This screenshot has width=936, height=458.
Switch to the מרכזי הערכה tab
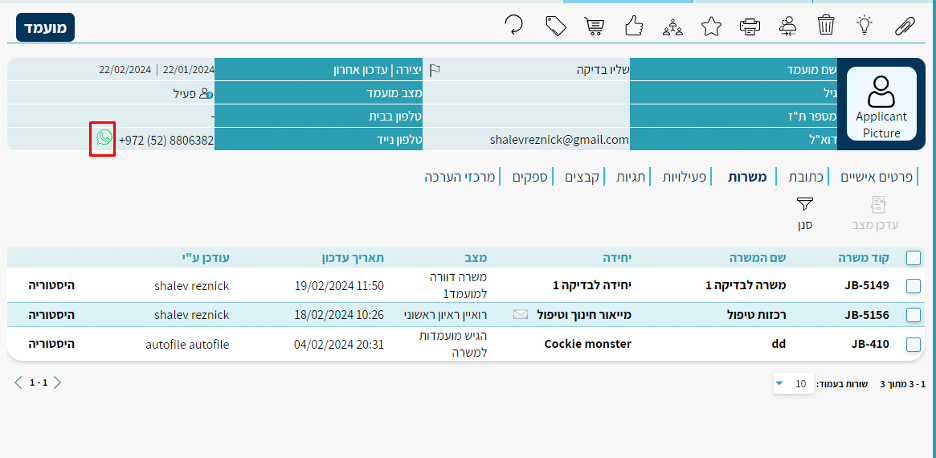460,177
